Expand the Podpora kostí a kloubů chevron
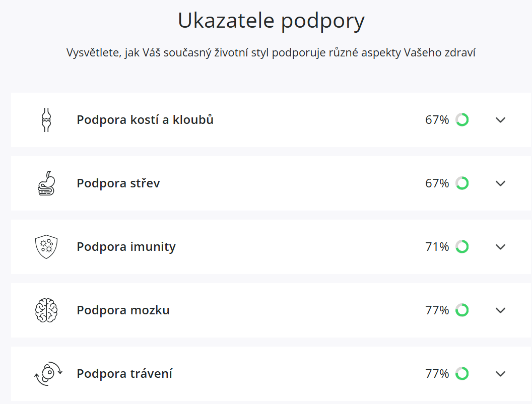 click(500, 120)
